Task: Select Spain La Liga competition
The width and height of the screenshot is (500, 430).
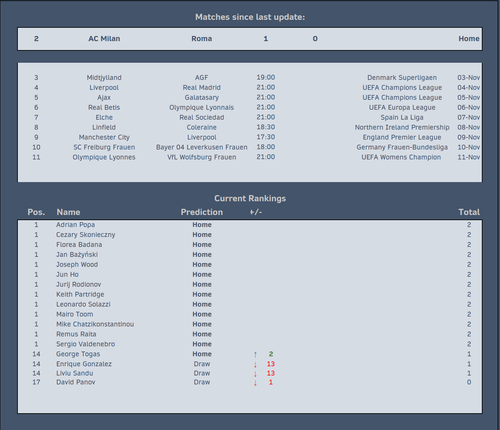Action: (x=402, y=117)
